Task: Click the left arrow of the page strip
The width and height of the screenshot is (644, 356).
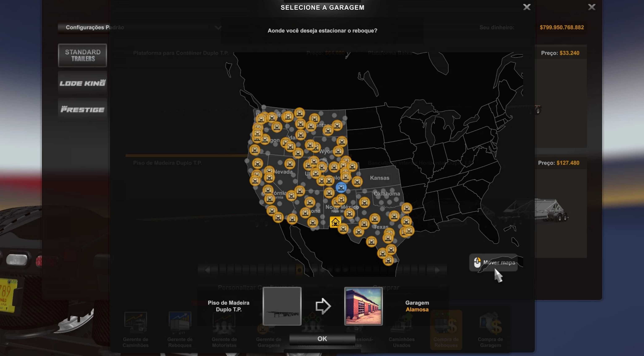Action: point(207,270)
